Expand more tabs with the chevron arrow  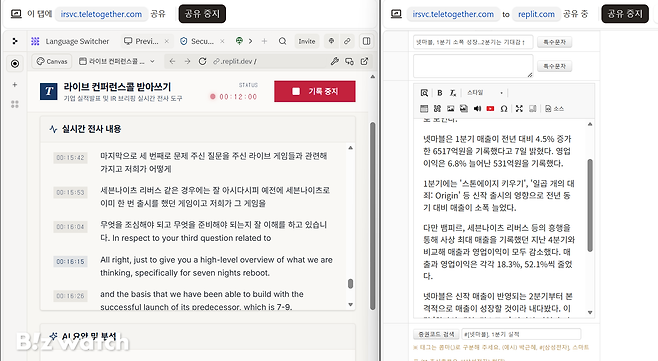(251, 41)
